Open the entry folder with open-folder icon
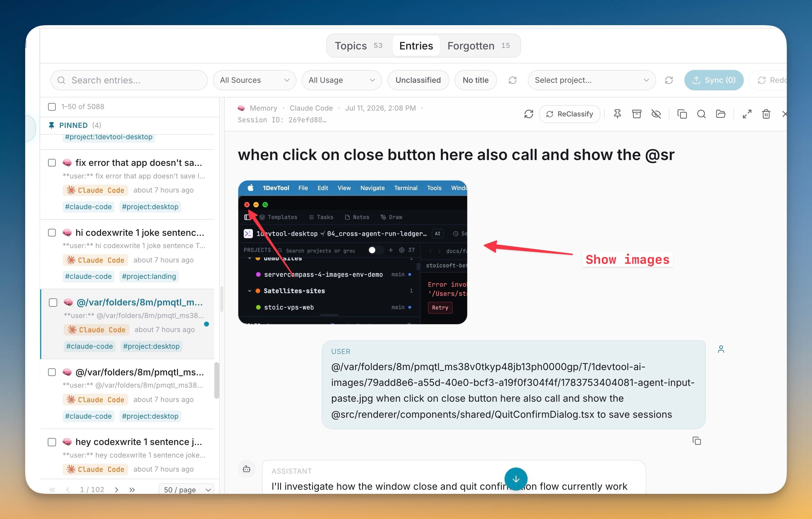 721,114
